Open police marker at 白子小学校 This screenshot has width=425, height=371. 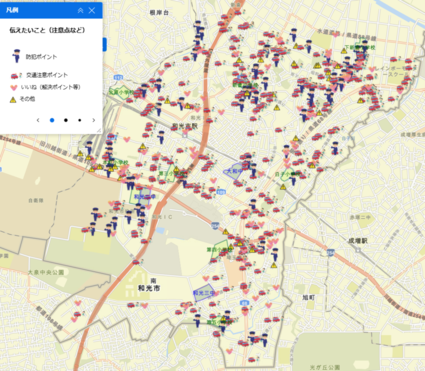(293, 179)
